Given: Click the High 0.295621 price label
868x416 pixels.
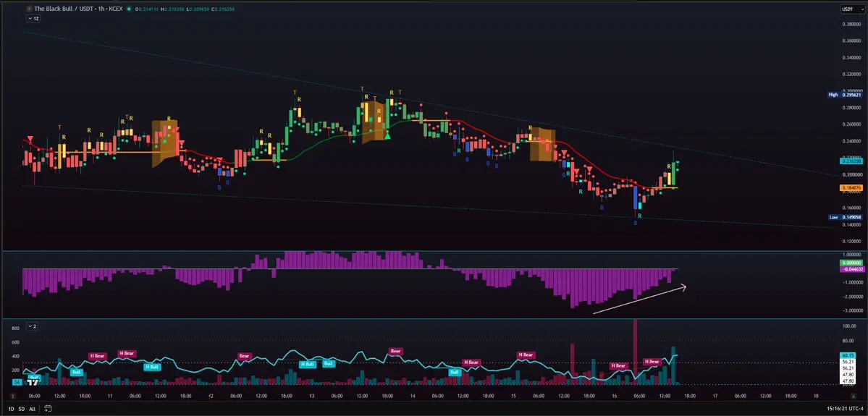Looking at the screenshot, I should click(x=844, y=95).
